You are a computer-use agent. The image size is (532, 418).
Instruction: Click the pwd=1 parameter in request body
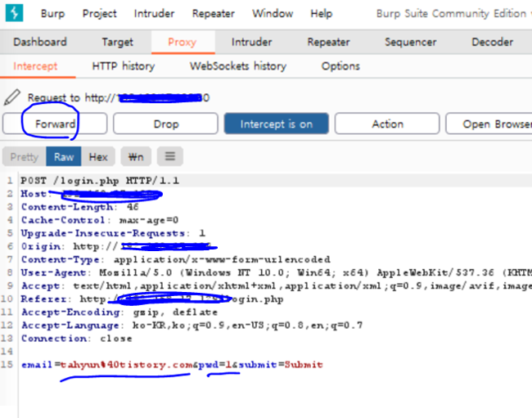click(x=214, y=365)
